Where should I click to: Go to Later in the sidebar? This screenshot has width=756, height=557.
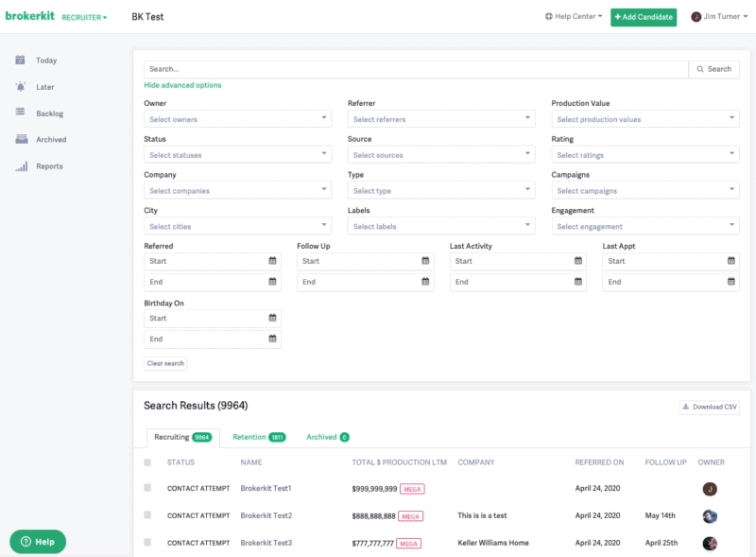(44, 87)
